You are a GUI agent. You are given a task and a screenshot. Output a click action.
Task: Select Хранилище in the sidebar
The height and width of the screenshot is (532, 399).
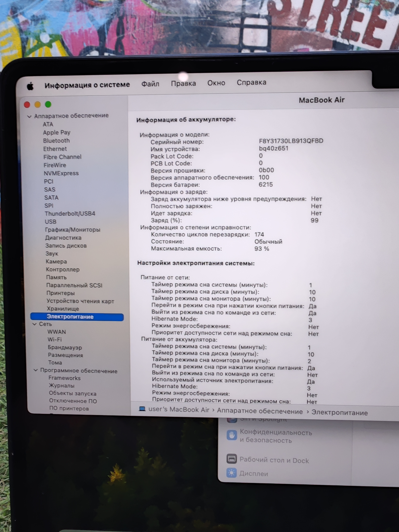click(x=63, y=309)
